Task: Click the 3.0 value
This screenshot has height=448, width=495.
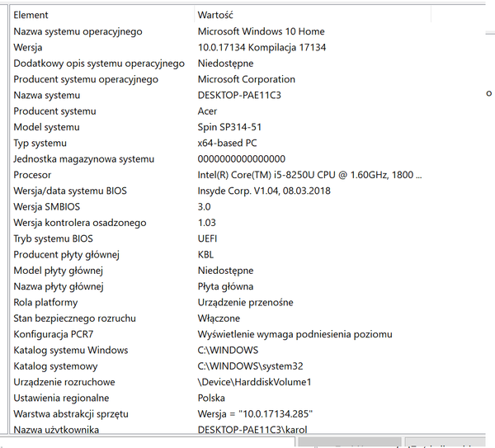Action: (204, 207)
